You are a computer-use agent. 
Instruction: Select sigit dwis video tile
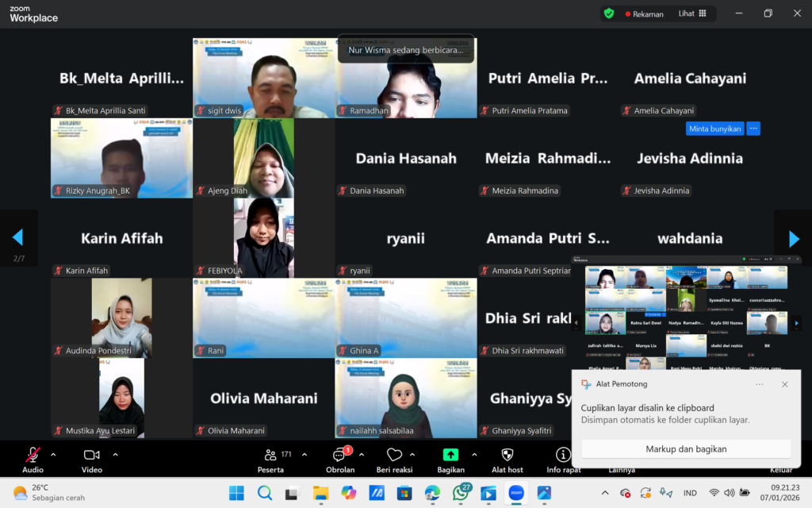click(263, 78)
